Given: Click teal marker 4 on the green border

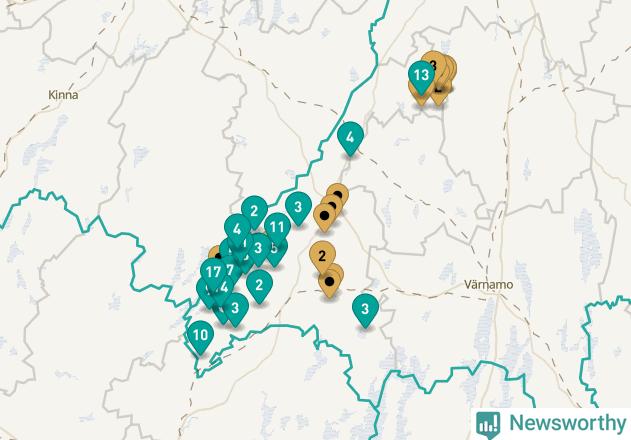Looking at the screenshot, I should click(350, 139).
